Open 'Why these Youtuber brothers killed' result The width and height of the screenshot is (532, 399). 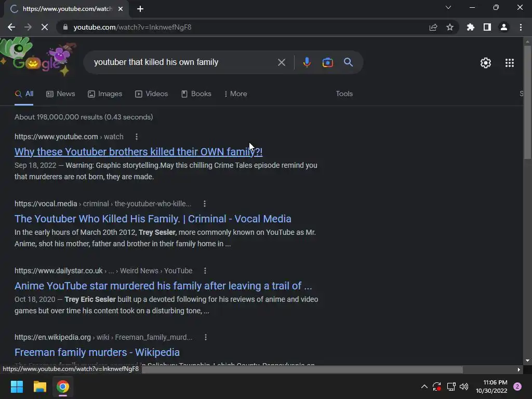point(138,152)
